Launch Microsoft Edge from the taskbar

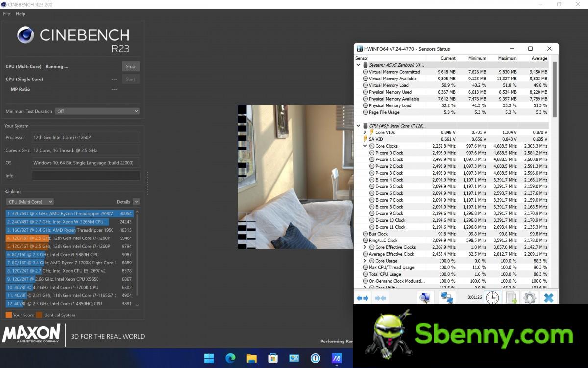230,359
